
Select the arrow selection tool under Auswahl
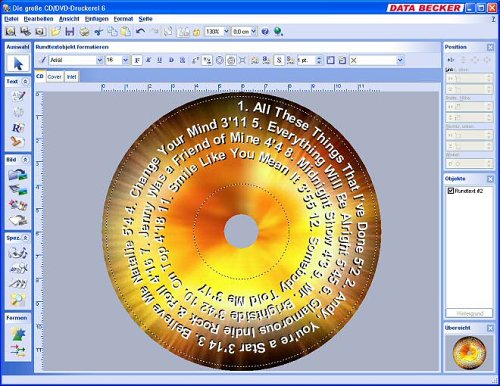coord(18,63)
